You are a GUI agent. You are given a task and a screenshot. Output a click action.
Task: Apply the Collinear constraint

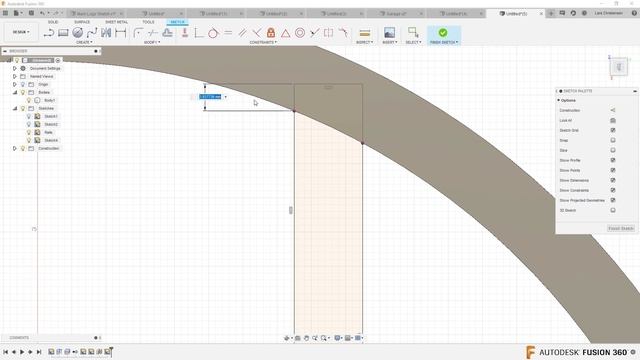[314, 33]
